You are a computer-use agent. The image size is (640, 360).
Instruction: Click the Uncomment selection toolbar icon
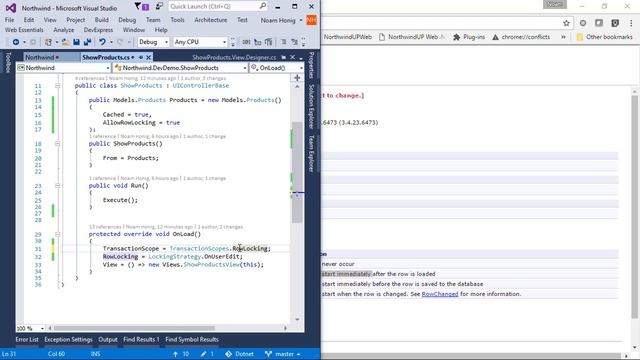pos(294,42)
